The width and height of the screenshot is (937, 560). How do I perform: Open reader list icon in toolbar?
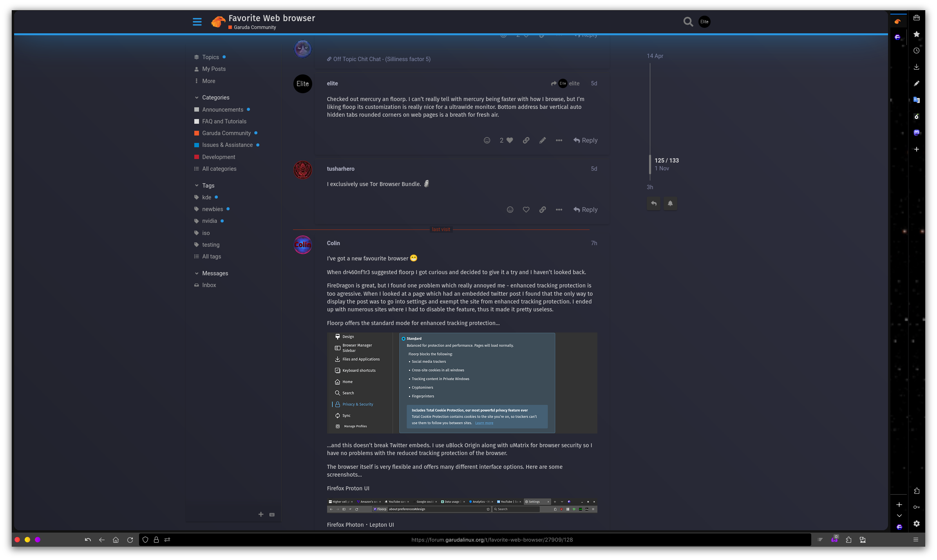pyautogui.click(x=820, y=540)
